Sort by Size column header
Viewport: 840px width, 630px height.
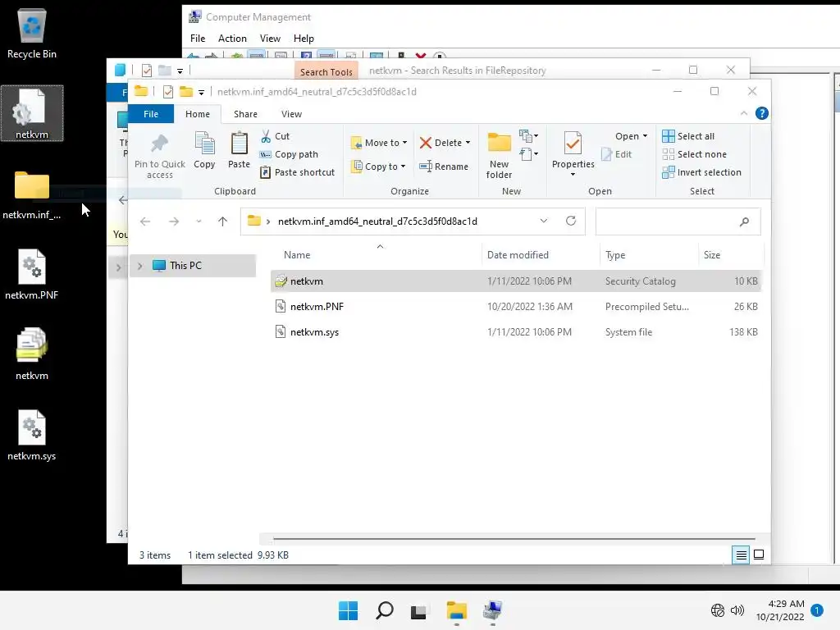731,255
